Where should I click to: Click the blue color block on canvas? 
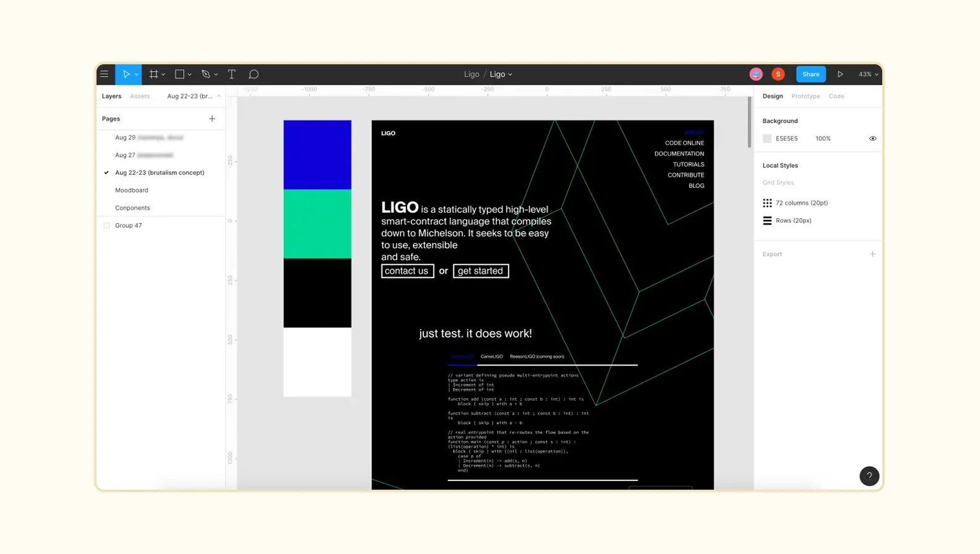pyautogui.click(x=317, y=155)
